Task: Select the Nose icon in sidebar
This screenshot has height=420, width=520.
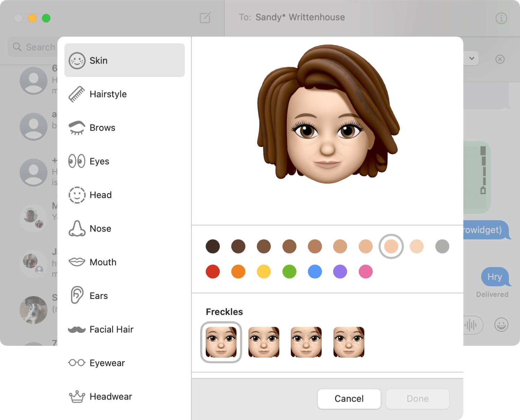Action: 77,229
